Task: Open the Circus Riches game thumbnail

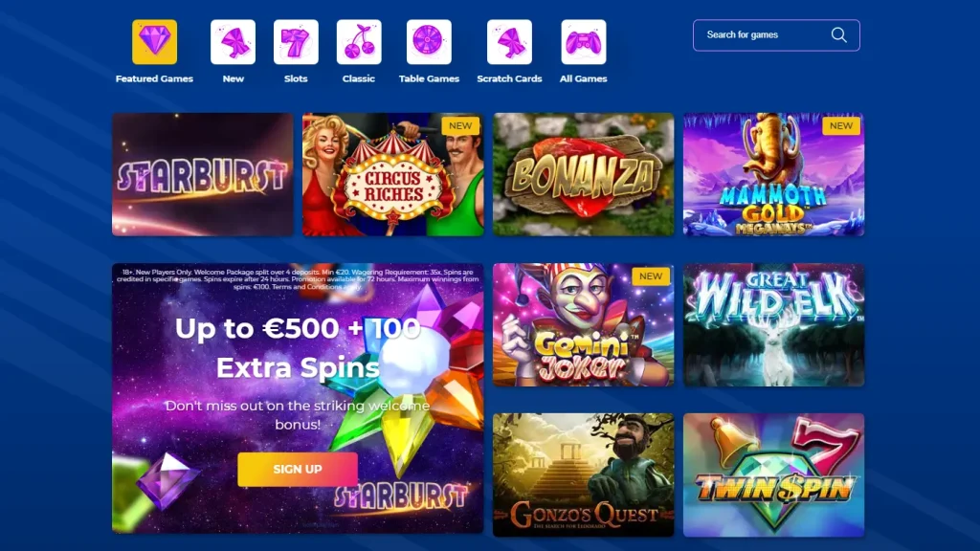Action: coord(393,174)
